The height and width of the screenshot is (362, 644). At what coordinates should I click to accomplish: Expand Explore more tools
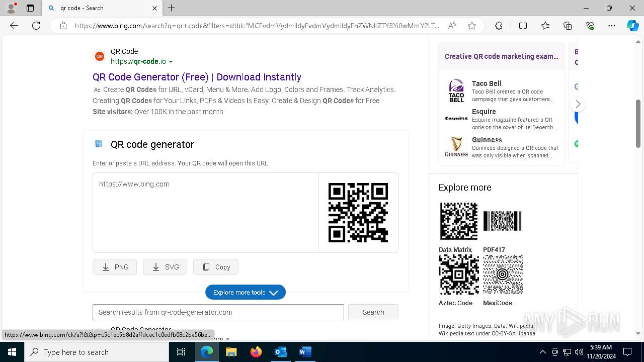pyautogui.click(x=246, y=292)
